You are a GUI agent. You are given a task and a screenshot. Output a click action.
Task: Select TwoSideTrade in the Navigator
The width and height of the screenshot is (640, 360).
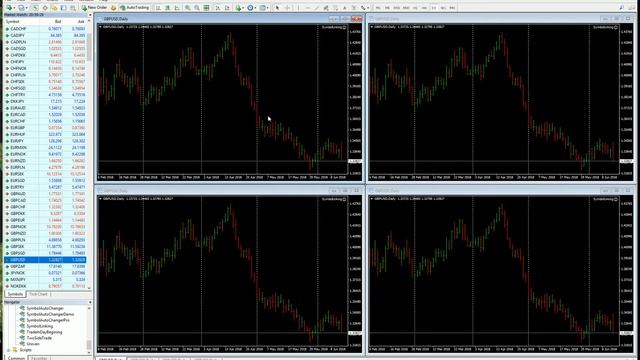[39, 338]
